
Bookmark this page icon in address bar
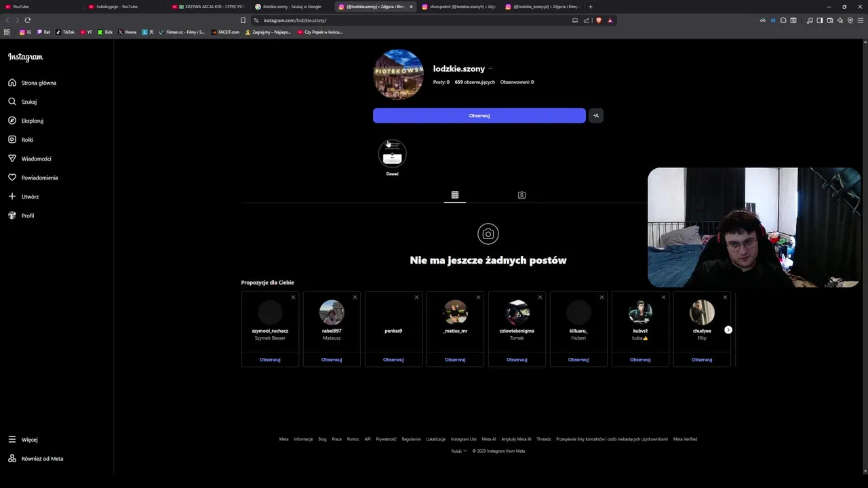(x=243, y=20)
